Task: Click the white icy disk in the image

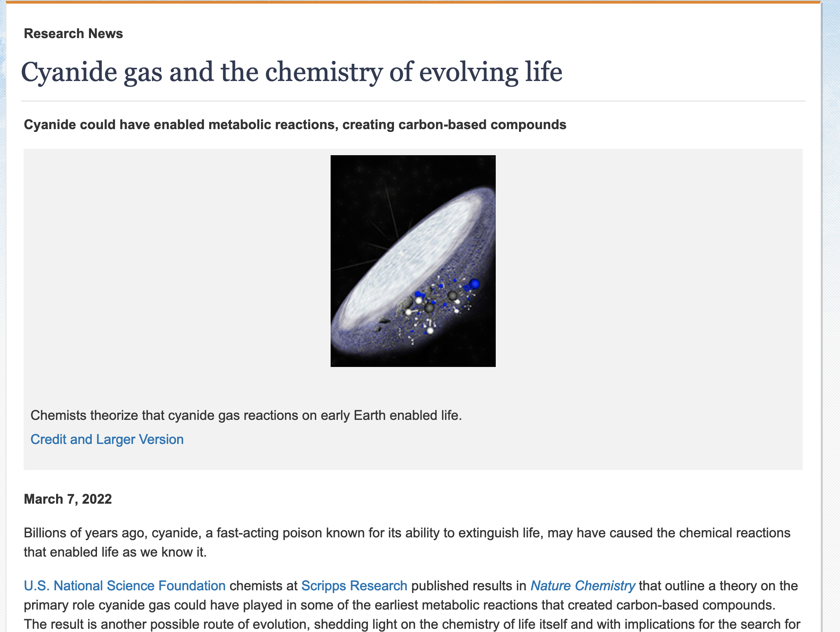Action: pos(409,257)
